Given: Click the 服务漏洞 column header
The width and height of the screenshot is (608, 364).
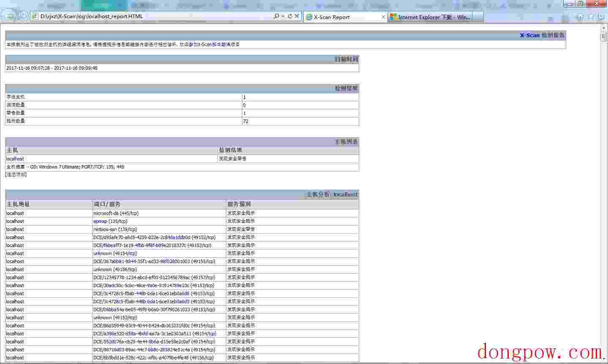Looking at the screenshot, I should (239, 204).
